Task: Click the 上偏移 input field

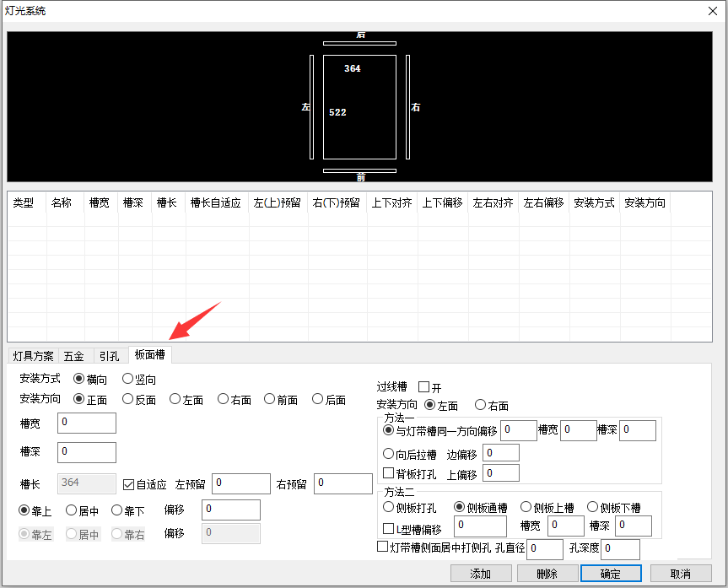Action: tap(501, 473)
